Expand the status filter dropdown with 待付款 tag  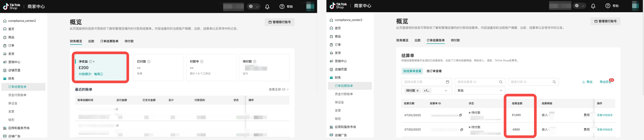coord(446,90)
